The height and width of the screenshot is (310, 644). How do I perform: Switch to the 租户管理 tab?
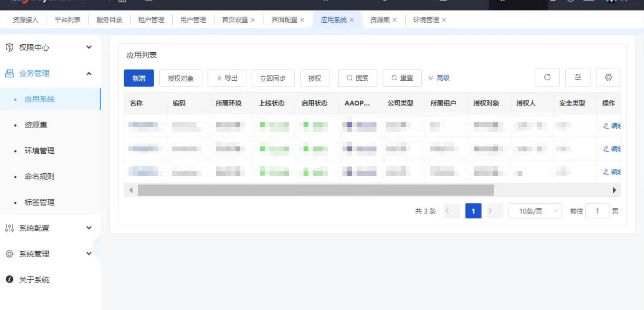pyautogui.click(x=151, y=20)
